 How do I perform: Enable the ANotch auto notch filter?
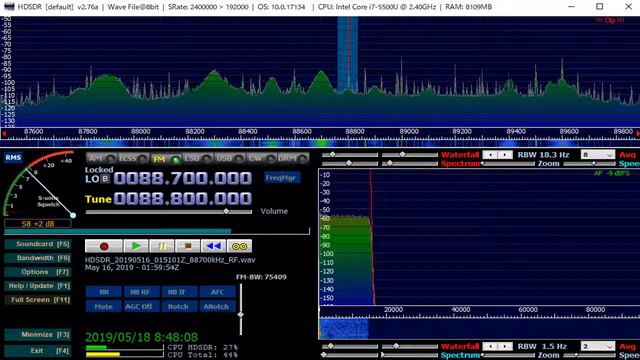click(217, 307)
